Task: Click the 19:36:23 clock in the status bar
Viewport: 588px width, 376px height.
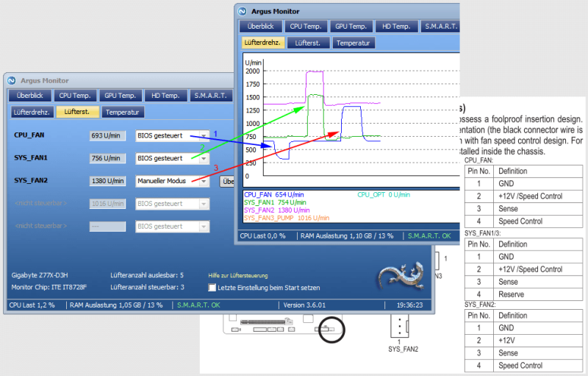Action: [409, 305]
